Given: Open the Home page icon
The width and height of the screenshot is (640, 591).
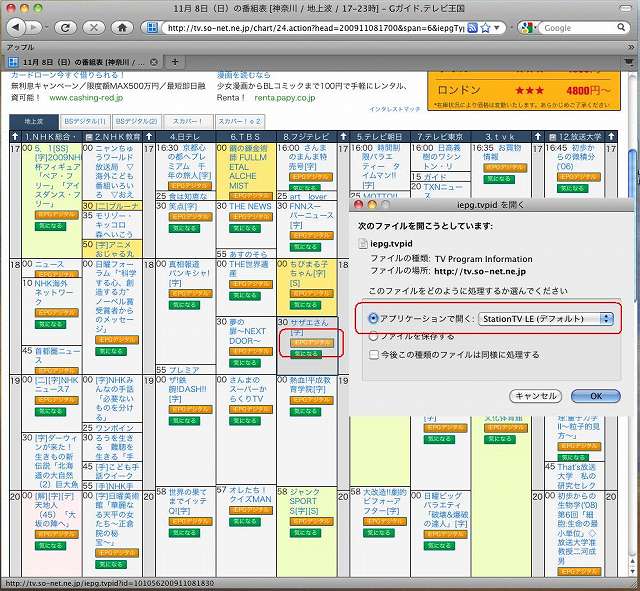Looking at the screenshot, I should (122, 28).
